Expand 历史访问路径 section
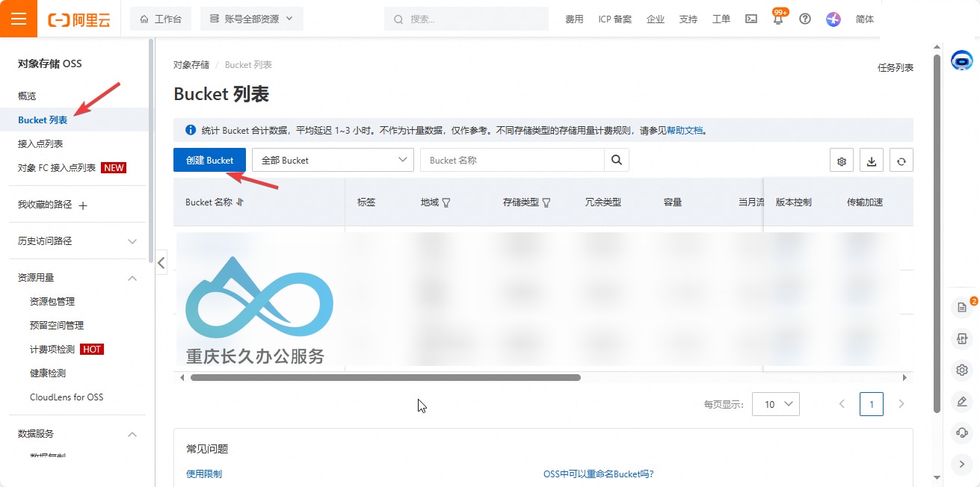 click(x=132, y=241)
